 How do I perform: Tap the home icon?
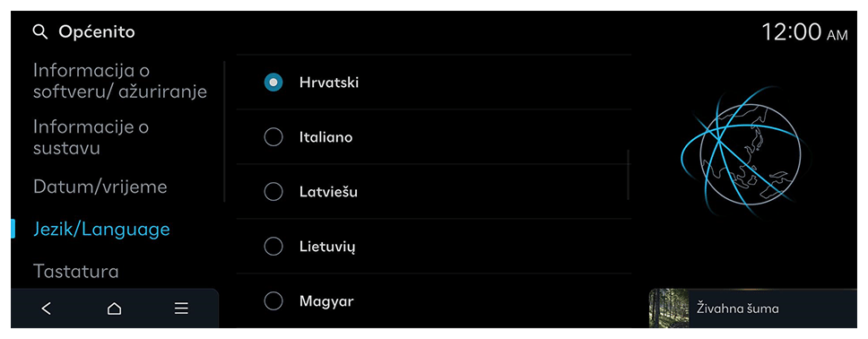(114, 309)
